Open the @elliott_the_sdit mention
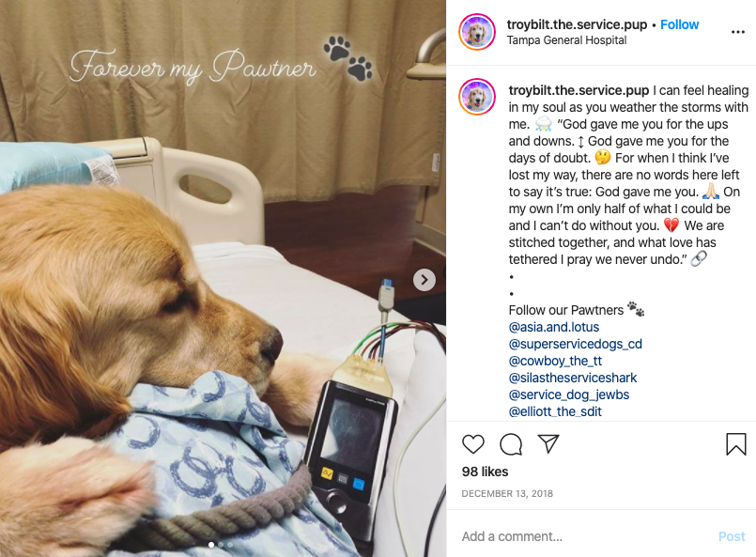The width and height of the screenshot is (756, 557). click(x=555, y=411)
